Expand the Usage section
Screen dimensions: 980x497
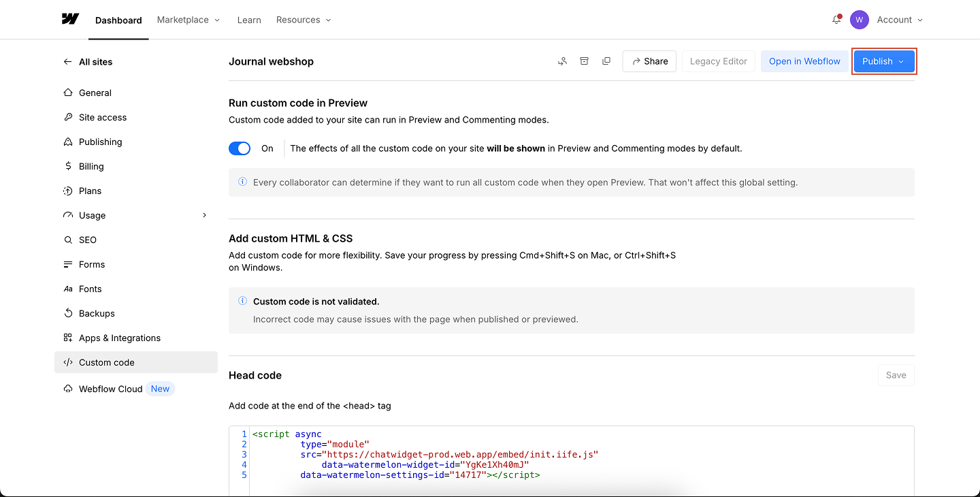click(x=136, y=215)
